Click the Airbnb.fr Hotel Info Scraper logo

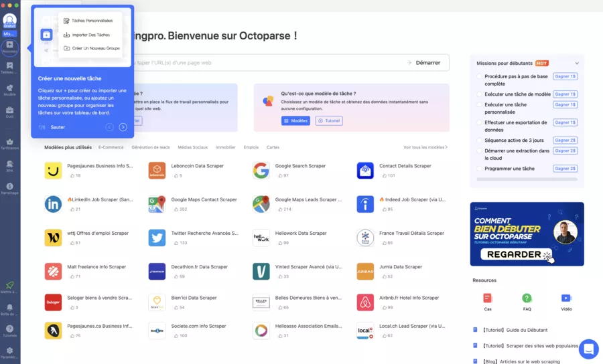coord(365,302)
